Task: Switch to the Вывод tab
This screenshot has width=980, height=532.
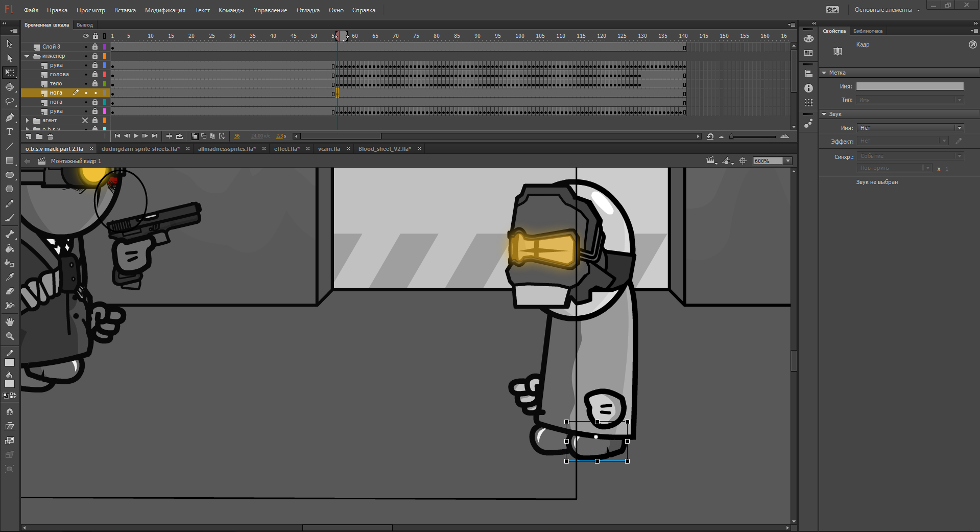Action: click(85, 25)
